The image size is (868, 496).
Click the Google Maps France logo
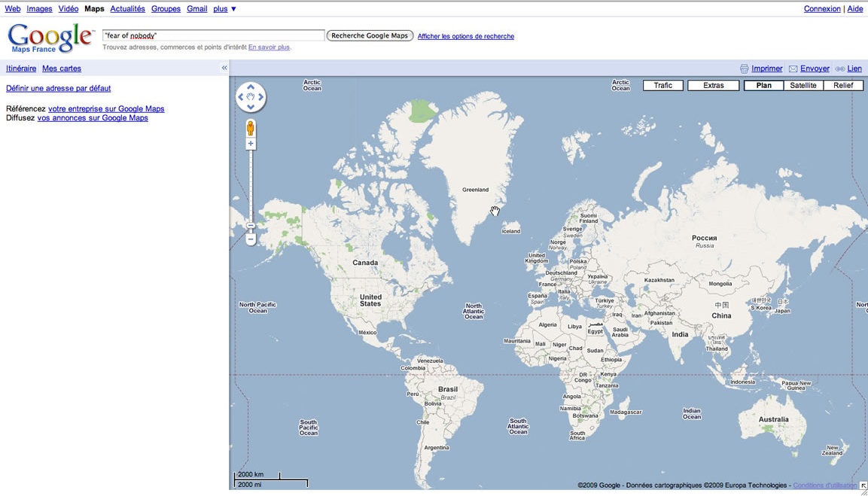pyautogui.click(x=50, y=38)
